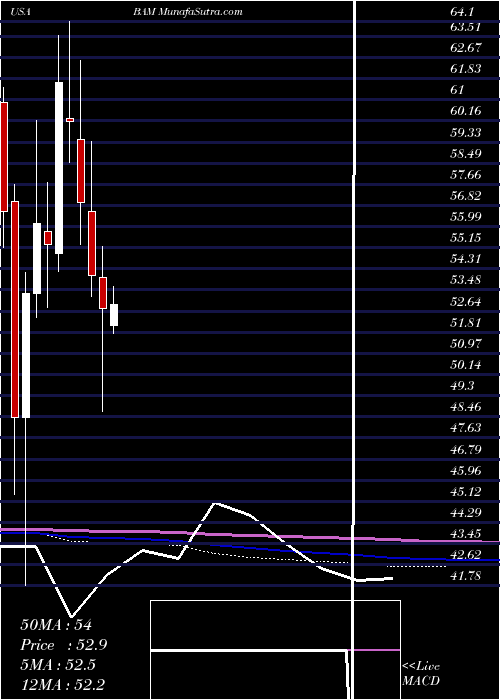
Task: Click the 60.16 price axis label
Action: pos(466,111)
